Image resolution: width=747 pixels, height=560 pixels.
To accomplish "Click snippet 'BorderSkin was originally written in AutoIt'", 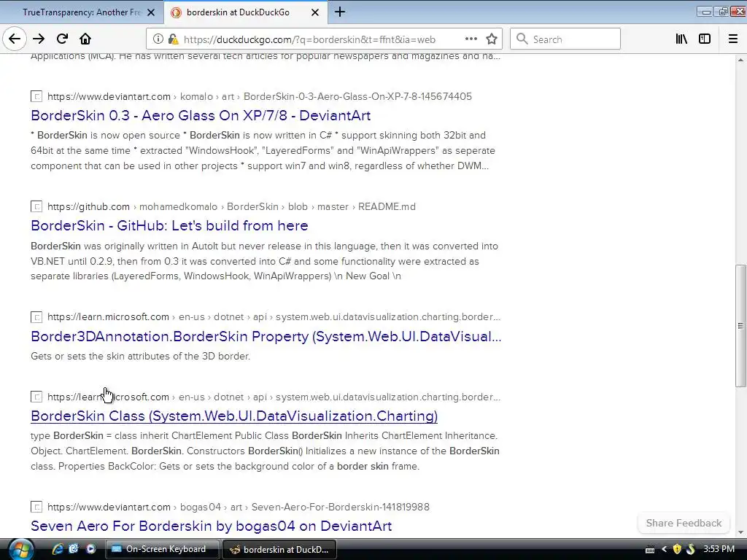I will click(x=264, y=261).
